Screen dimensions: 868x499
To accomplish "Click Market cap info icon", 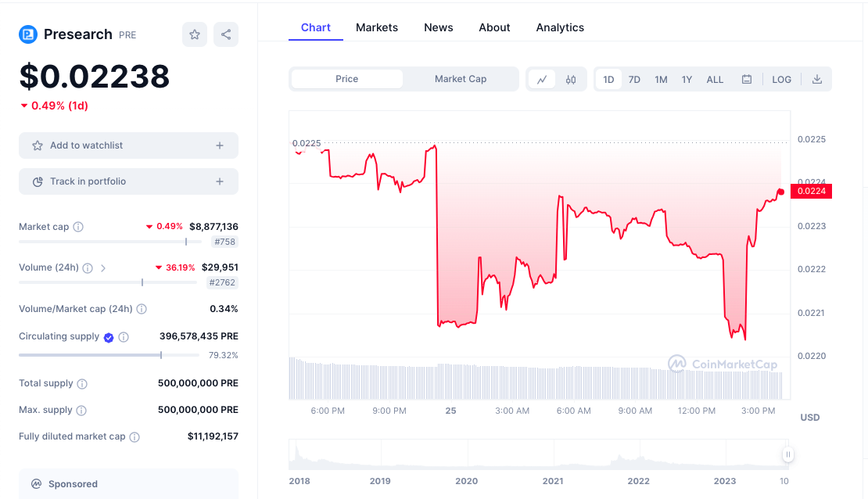I will (78, 227).
